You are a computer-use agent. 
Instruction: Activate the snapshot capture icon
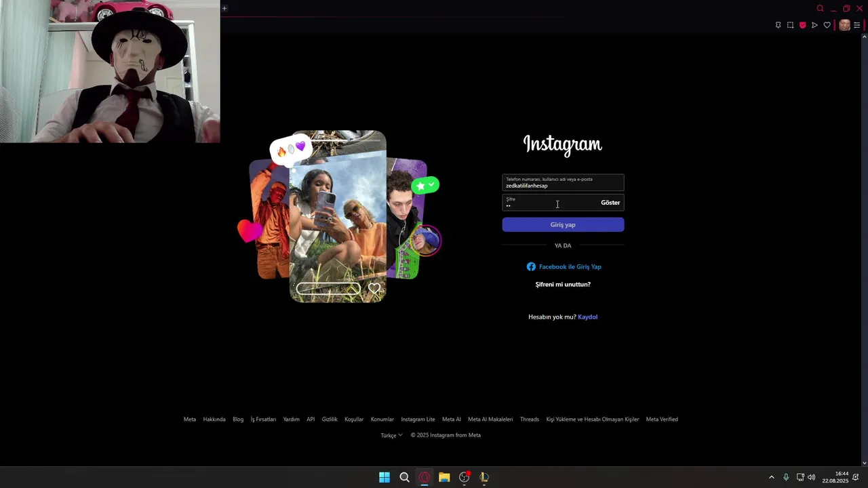[x=790, y=25]
